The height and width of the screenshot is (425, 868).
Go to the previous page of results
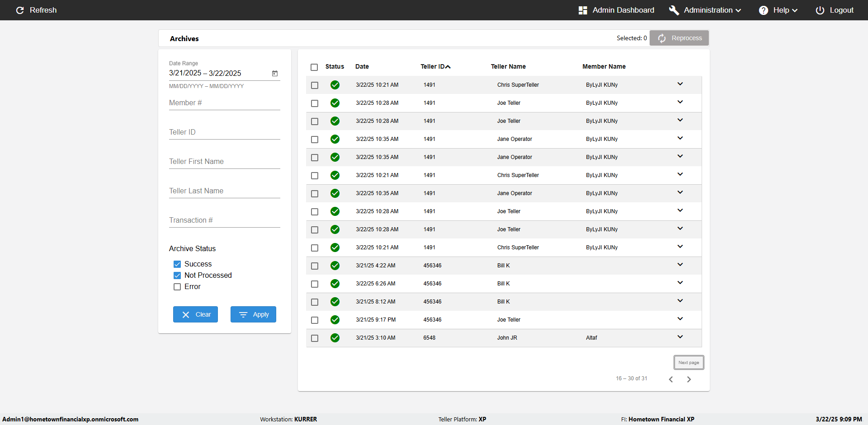tap(671, 379)
